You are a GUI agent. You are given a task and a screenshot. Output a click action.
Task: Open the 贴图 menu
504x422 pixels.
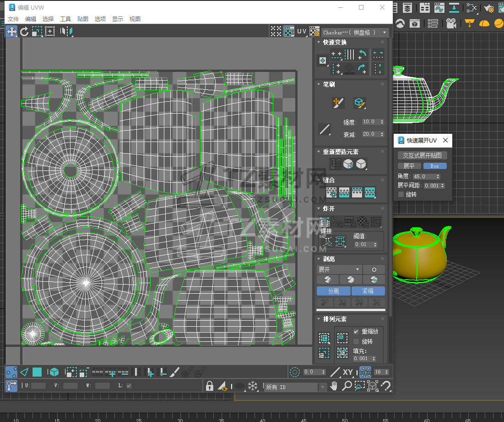pos(83,19)
